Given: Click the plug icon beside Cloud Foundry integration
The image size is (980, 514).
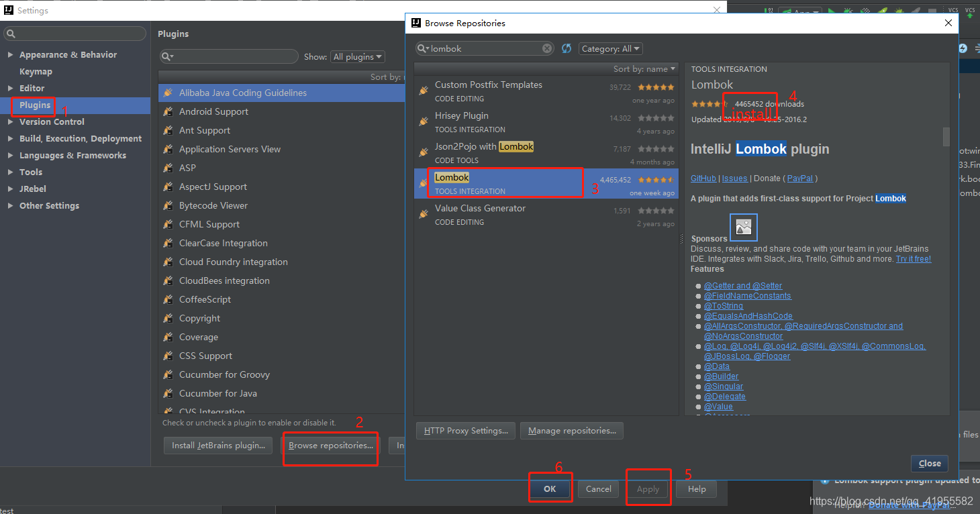Looking at the screenshot, I should [x=168, y=262].
